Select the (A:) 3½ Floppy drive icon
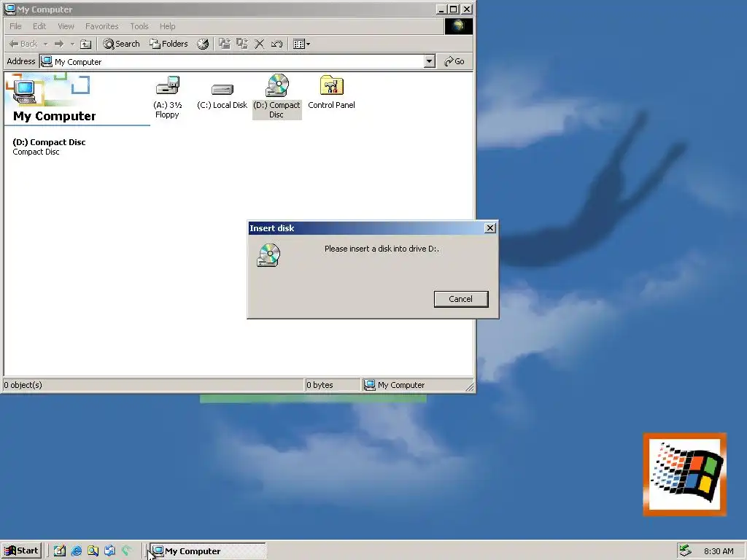This screenshot has height=560, width=747. point(167,97)
